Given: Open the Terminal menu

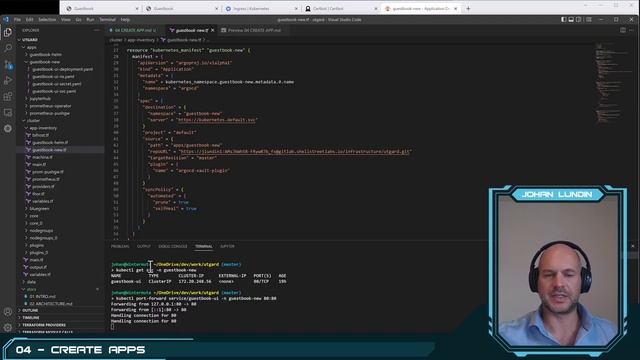Looking at the screenshot, I should click(107, 19).
